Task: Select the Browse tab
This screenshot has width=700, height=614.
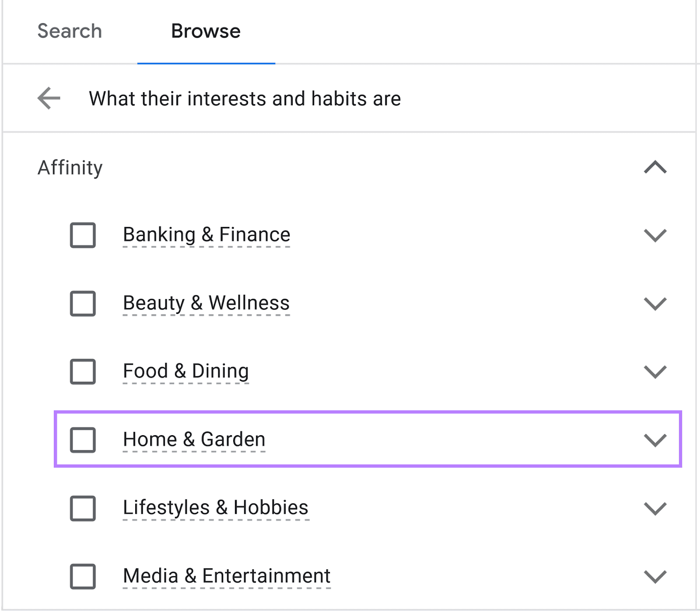Action: pyautogui.click(x=206, y=31)
